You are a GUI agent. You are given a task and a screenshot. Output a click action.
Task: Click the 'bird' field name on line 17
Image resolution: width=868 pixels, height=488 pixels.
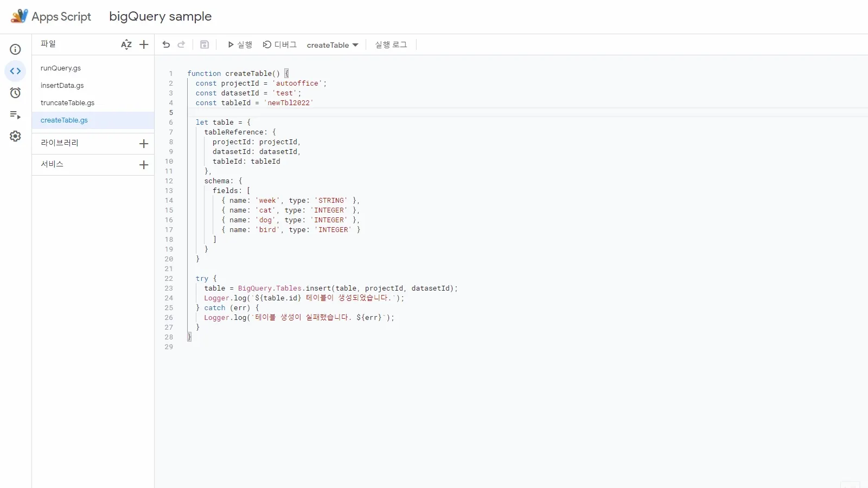pyautogui.click(x=267, y=230)
